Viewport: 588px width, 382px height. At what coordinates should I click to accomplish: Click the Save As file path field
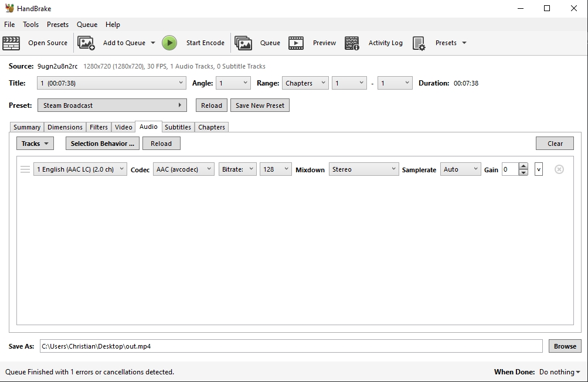click(x=291, y=346)
